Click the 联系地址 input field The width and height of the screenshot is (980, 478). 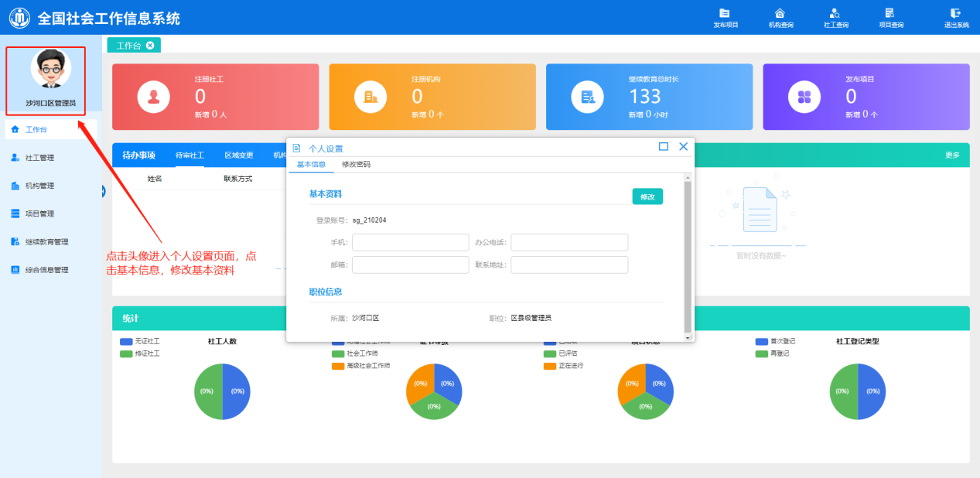click(x=569, y=265)
